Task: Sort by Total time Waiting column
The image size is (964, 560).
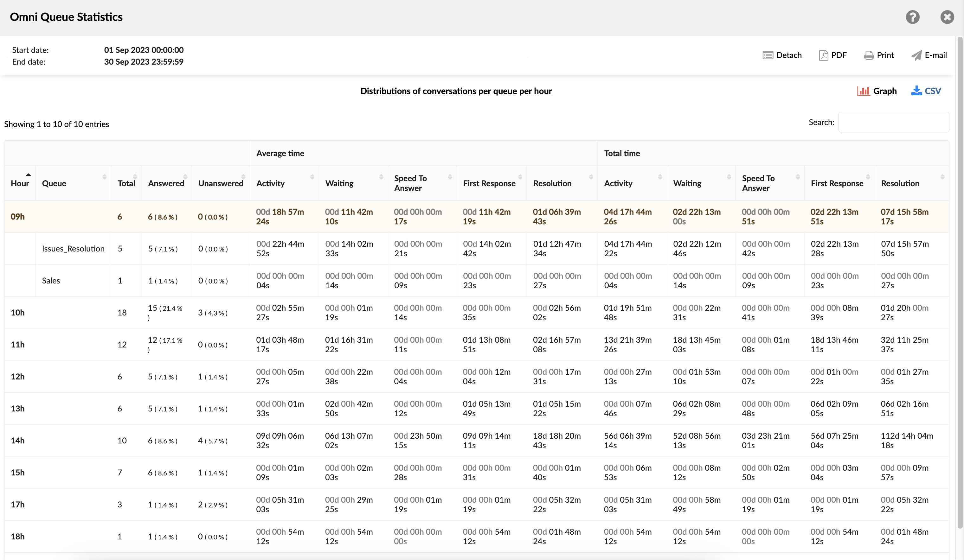Action: pos(701,183)
